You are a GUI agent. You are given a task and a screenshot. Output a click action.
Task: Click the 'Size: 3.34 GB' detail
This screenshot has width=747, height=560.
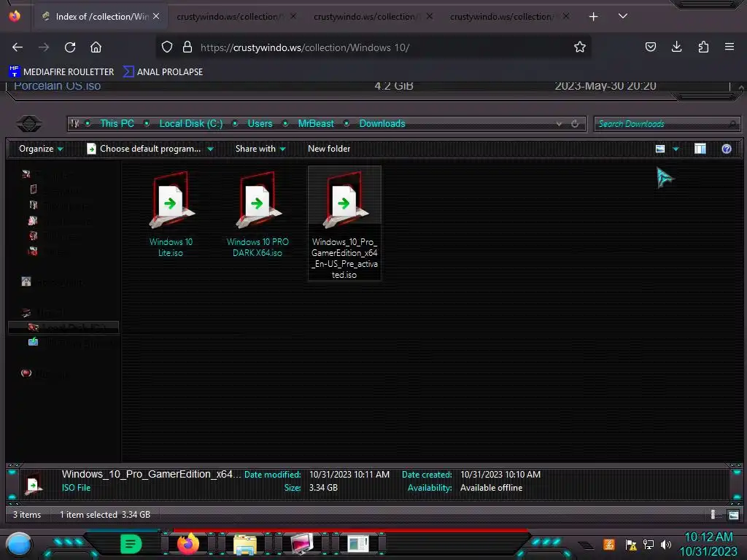tap(311, 488)
